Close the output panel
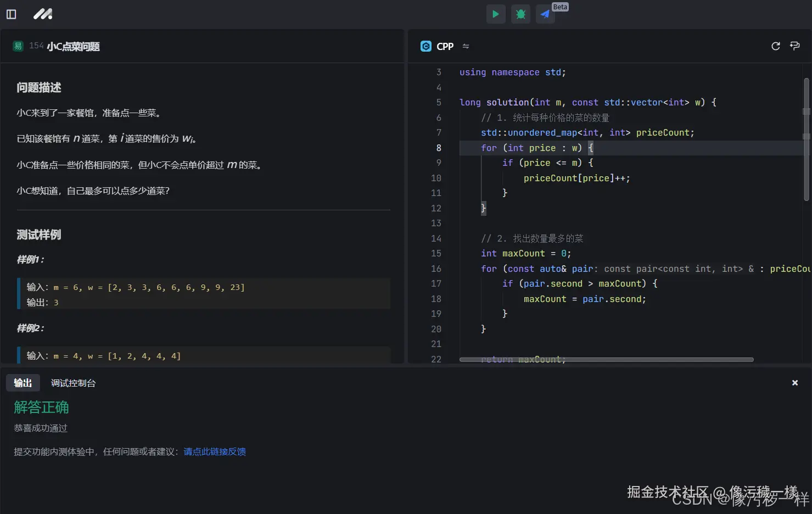Image resolution: width=812 pixels, height=514 pixels. click(x=794, y=383)
